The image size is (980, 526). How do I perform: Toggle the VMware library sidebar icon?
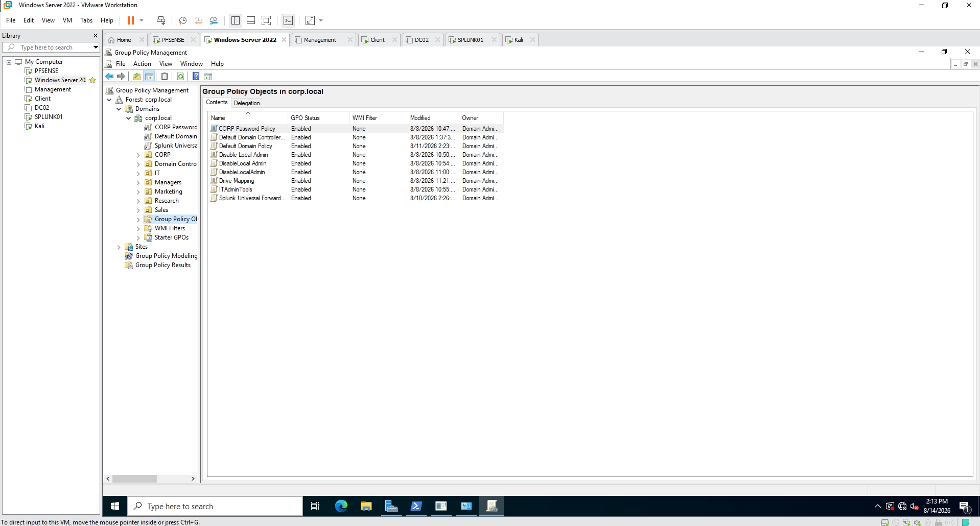coord(236,20)
